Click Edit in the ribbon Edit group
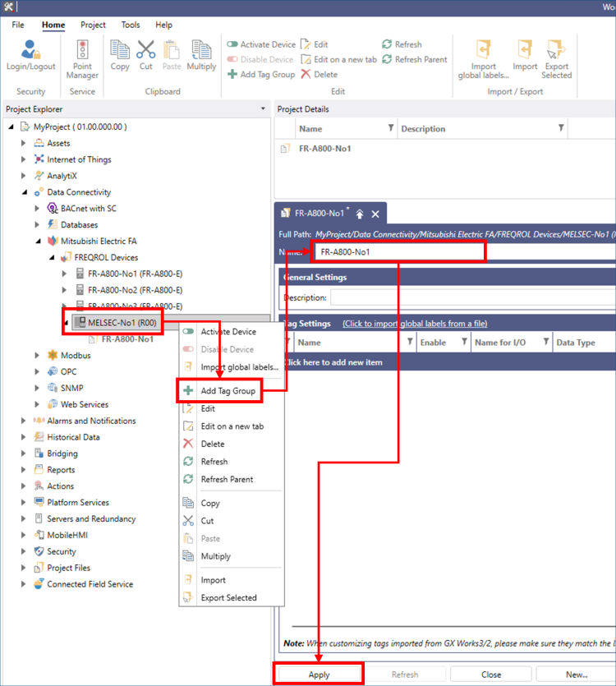Viewport: 616px width, 686px height. click(x=314, y=44)
